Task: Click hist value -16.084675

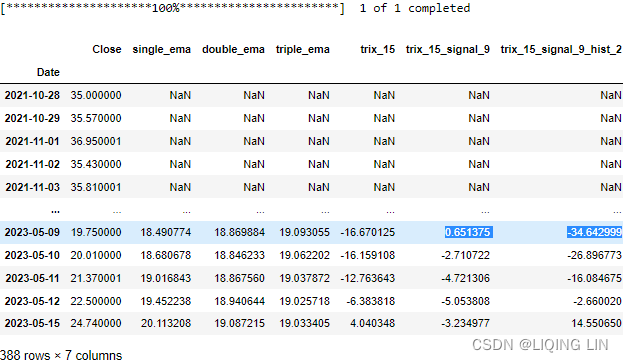Action: [x=594, y=279]
